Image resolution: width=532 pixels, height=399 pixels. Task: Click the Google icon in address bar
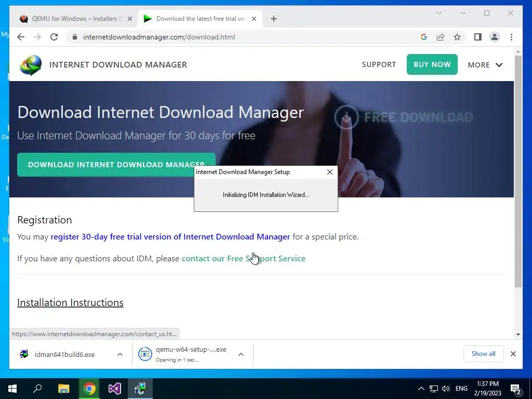click(424, 37)
